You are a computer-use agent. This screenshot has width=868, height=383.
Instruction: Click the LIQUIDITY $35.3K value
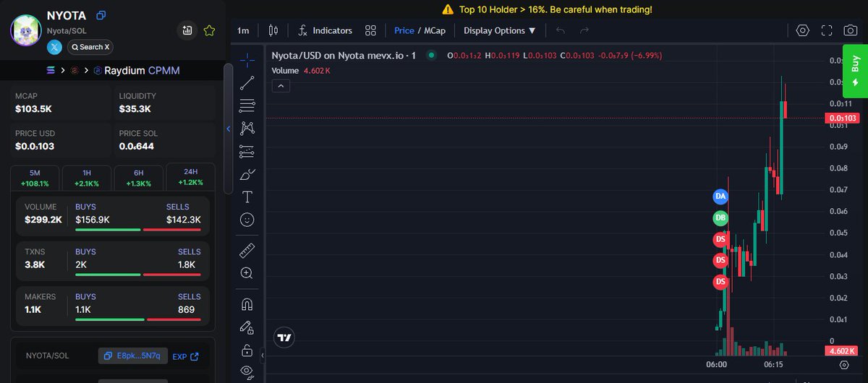click(135, 109)
